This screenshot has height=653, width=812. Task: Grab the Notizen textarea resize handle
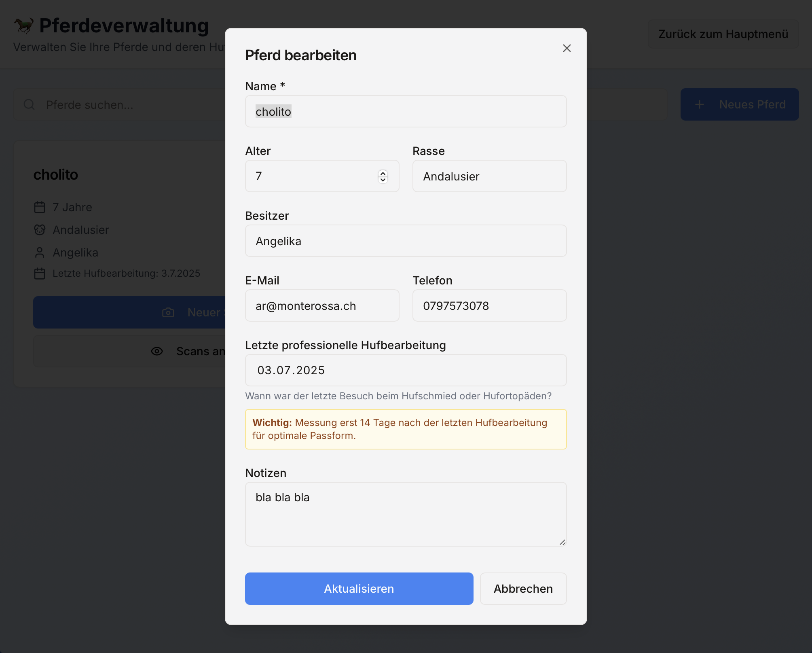point(562,542)
